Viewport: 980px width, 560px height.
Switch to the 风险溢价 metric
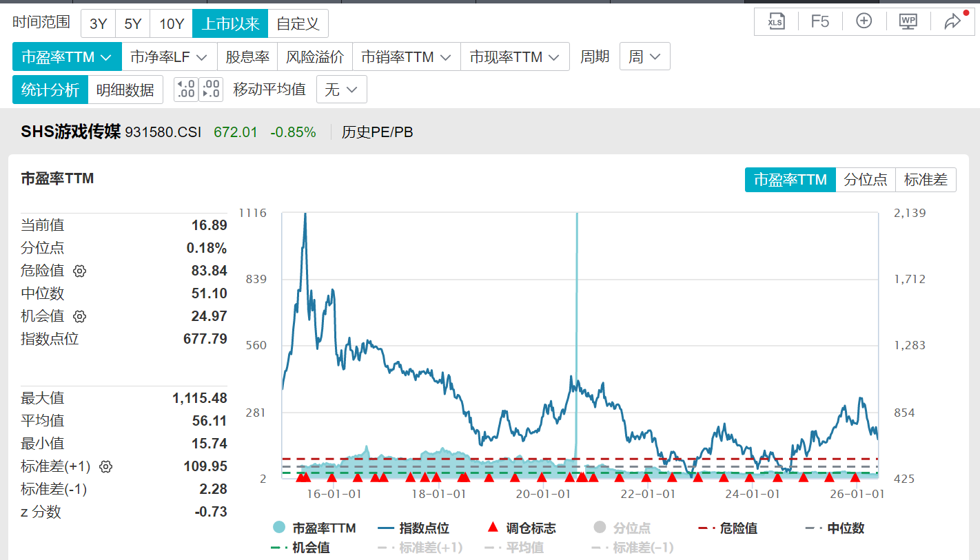pyautogui.click(x=315, y=56)
